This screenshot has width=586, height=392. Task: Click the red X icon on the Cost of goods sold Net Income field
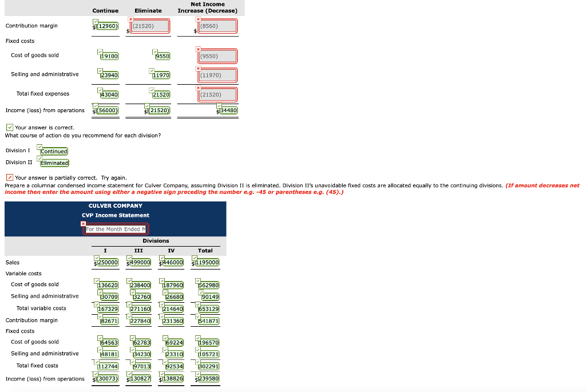pos(198,49)
